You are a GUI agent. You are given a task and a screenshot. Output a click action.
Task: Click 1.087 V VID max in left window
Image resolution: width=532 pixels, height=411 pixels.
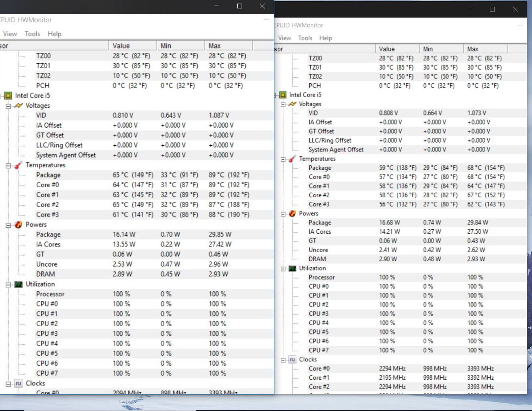tap(219, 115)
